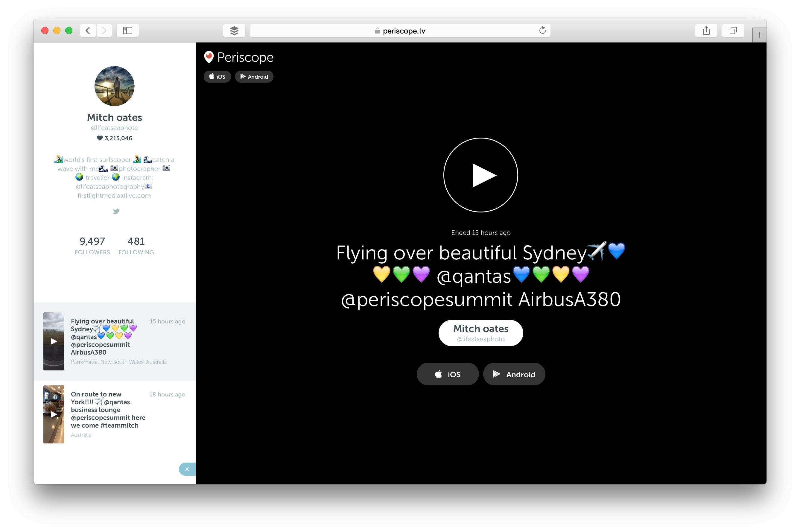Click the Ended 15 hours ago label
This screenshot has height=532, width=800.
(480, 233)
